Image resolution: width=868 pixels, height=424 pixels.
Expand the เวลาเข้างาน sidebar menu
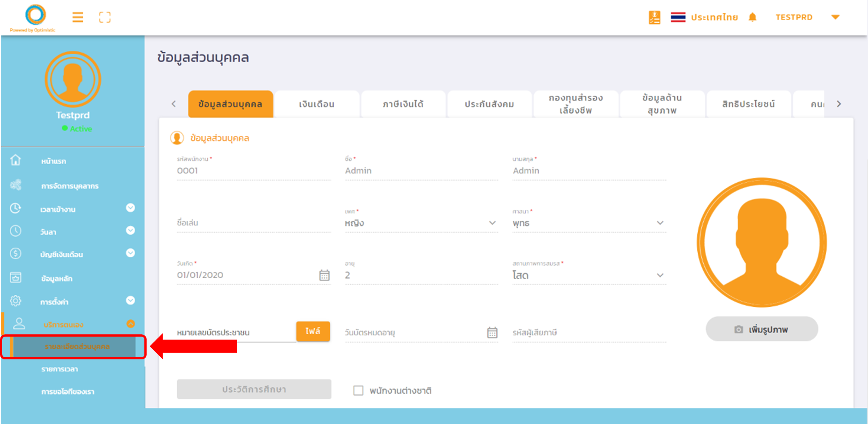tap(130, 208)
